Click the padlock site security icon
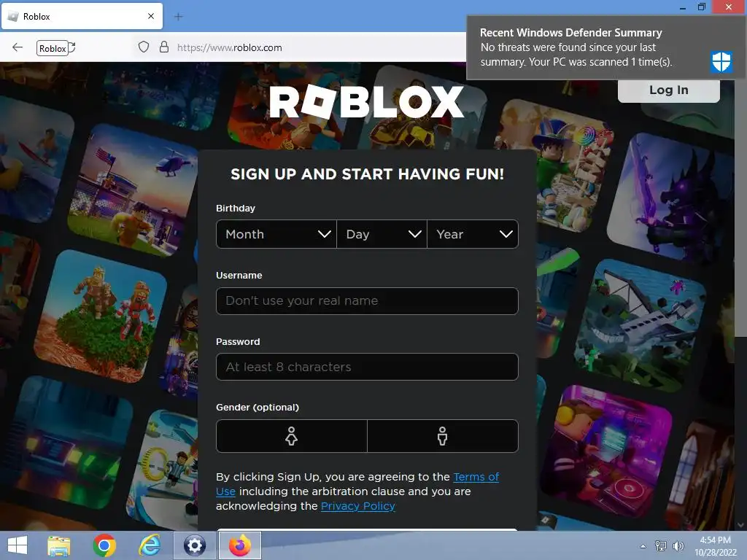The height and width of the screenshot is (560, 747). click(164, 47)
